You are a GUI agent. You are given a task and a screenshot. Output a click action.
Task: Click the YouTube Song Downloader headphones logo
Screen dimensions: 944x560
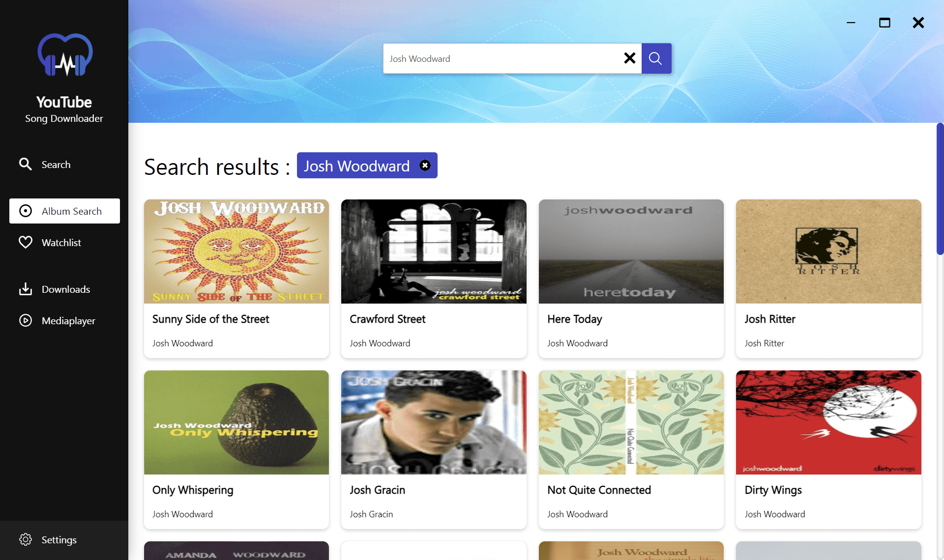click(x=65, y=55)
